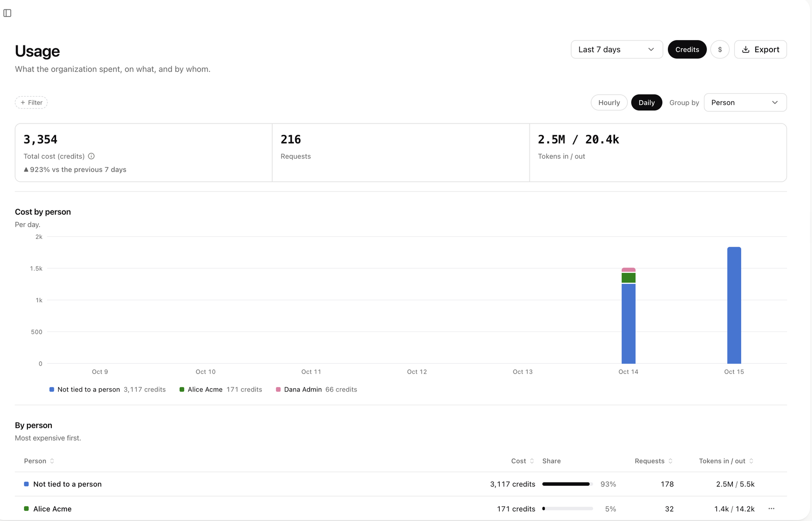
Task: Click the Oct 12 axis label
Action: tap(417, 372)
